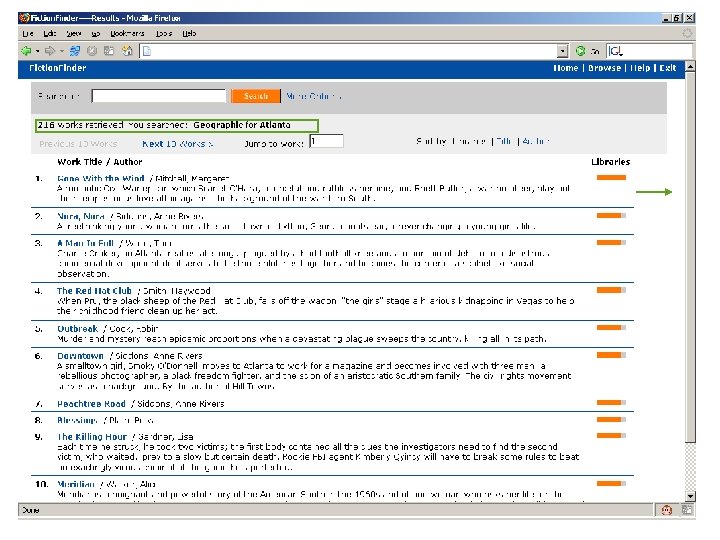Image resolution: width=720 pixels, height=540 pixels.
Task: Open the More Options link
Action: coord(313,96)
